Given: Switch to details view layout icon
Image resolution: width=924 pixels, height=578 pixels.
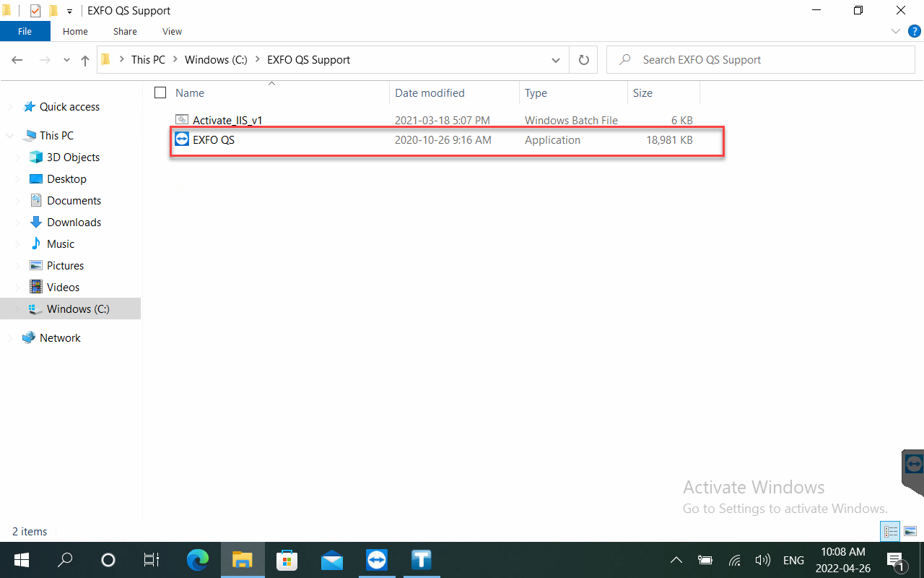Looking at the screenshot, I should (x=891, y=531).
